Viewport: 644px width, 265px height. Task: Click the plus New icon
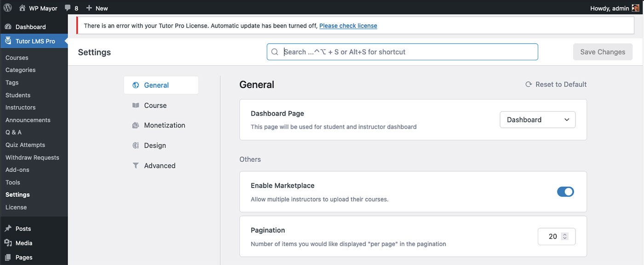pos(89,8)
